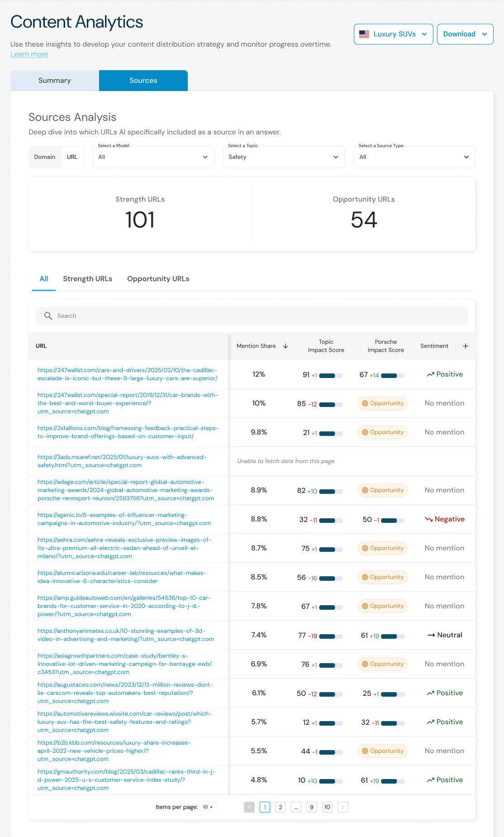504x837 pixels.
Task: Select the All URLs tab
Action: point(44,279)
